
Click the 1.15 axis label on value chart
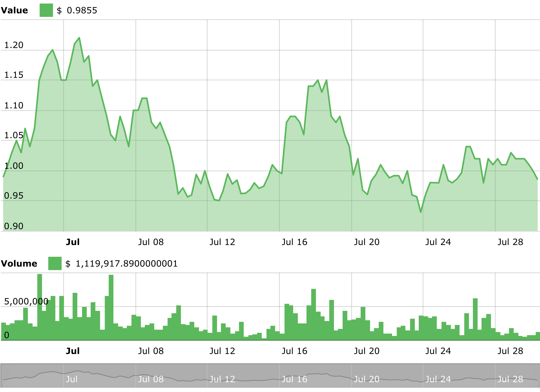point(14,75)
